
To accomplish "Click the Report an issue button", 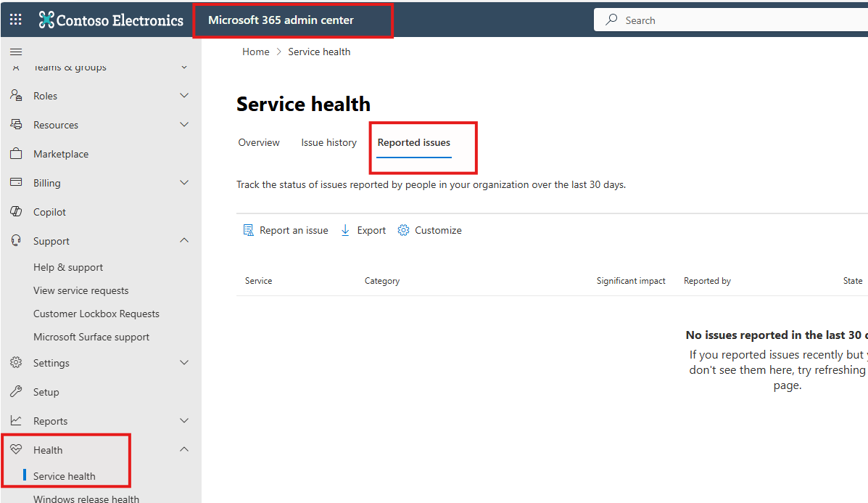I will [286, 230].
